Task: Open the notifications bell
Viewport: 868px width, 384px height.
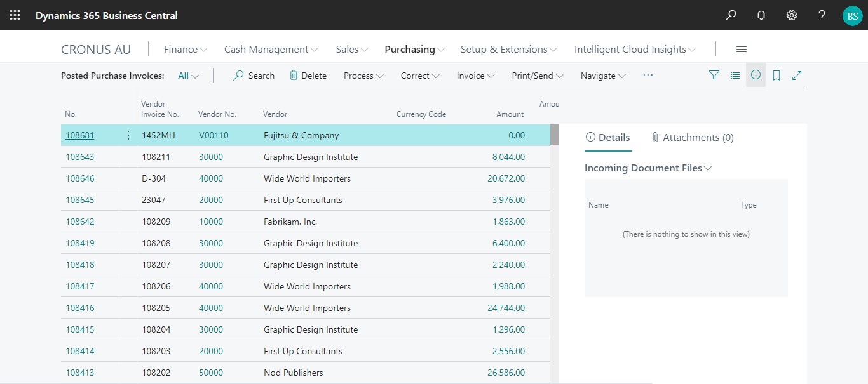Action: click(x=761, y=15)
